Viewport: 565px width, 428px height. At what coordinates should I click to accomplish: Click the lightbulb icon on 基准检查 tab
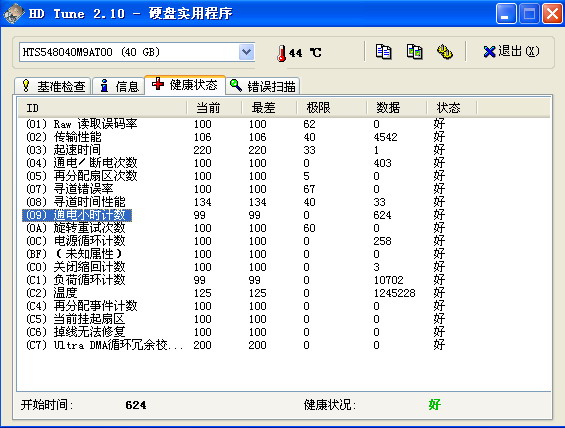pyautogui.click(x=25, y=85)
